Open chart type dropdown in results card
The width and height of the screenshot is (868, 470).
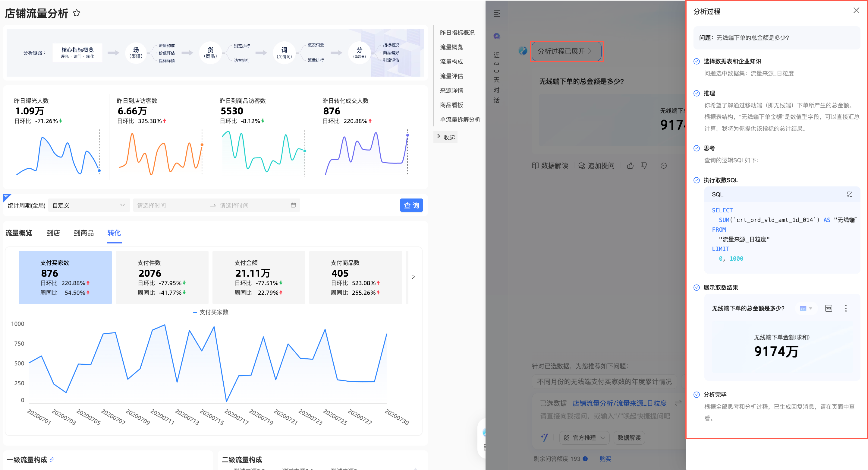click(x=806, y=308)
